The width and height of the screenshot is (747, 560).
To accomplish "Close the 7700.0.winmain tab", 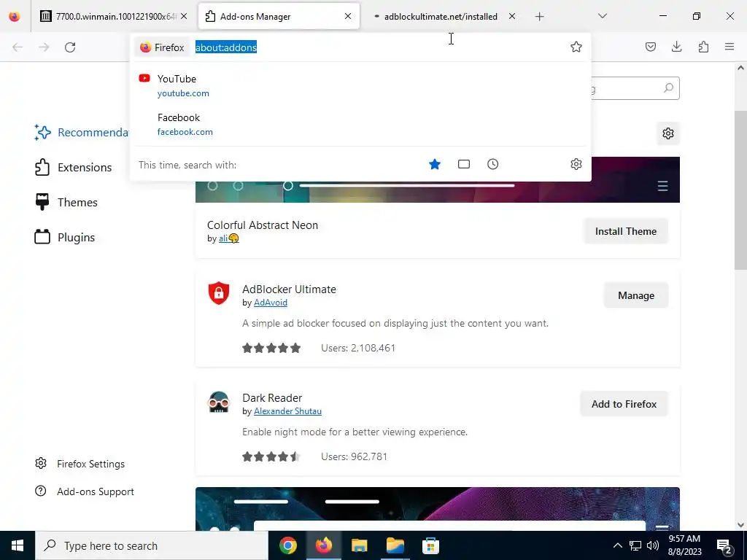I will pyautogui.click(x=184, y=16).
